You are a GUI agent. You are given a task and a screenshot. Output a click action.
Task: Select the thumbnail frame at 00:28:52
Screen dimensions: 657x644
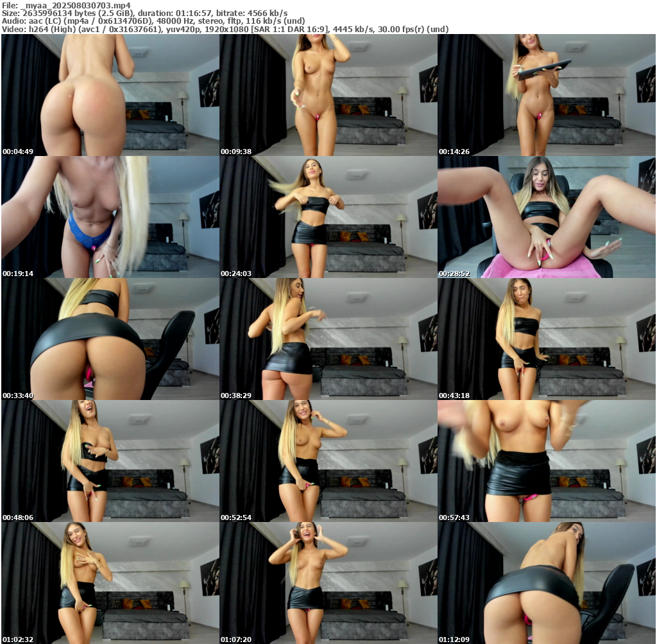click(547, 217)
